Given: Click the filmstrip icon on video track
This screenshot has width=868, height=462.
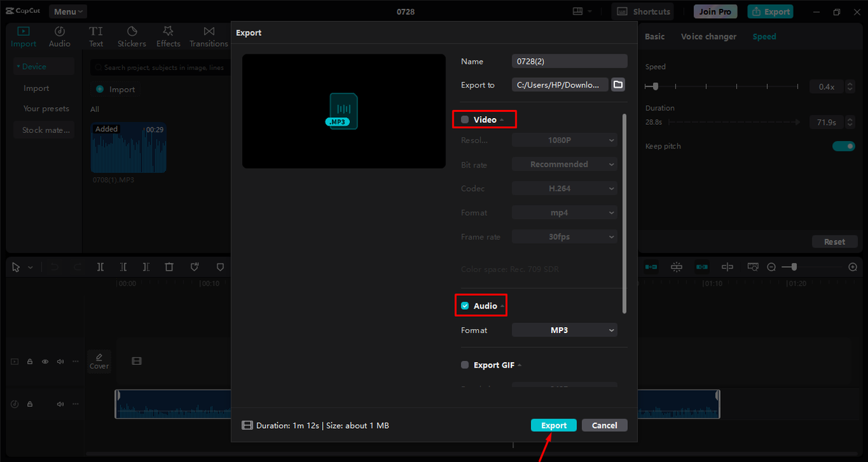Looking at the screenshot, I should click(x=137, y=362).
